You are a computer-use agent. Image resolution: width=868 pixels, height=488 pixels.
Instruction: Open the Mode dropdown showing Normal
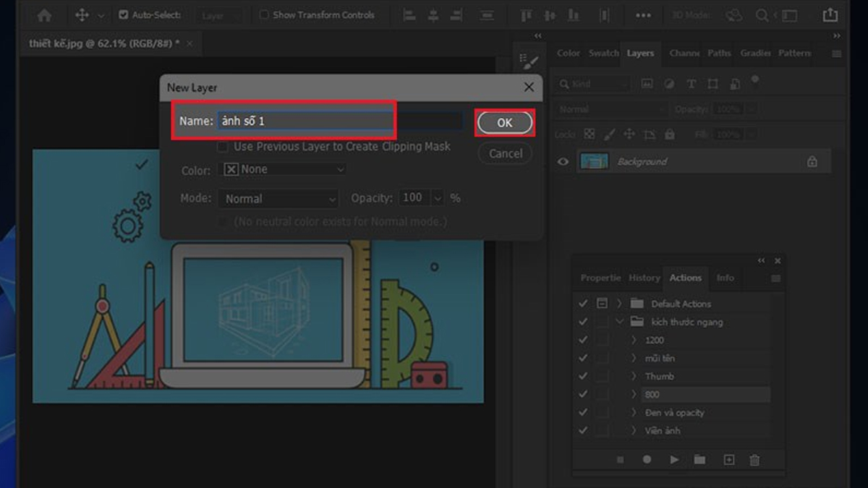click(x=278, y=199)
